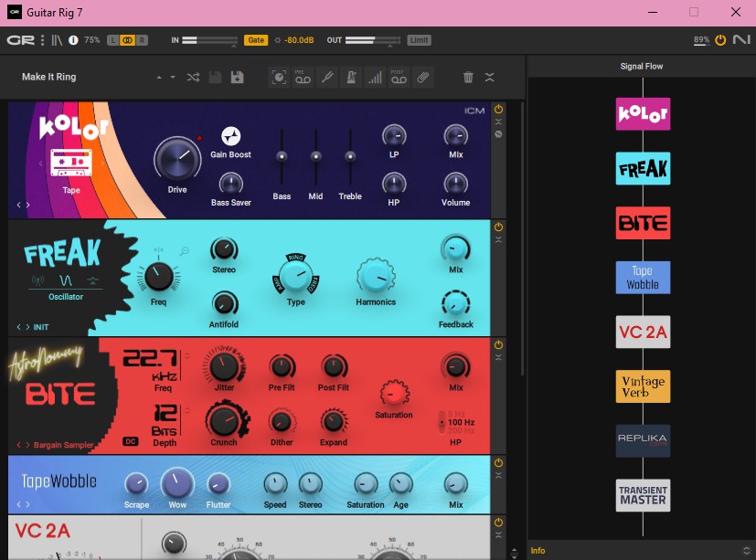Click the 75% zoom value
Viewport: 756px width, 560px height.
pyautogui.click(x=92, y=40)
